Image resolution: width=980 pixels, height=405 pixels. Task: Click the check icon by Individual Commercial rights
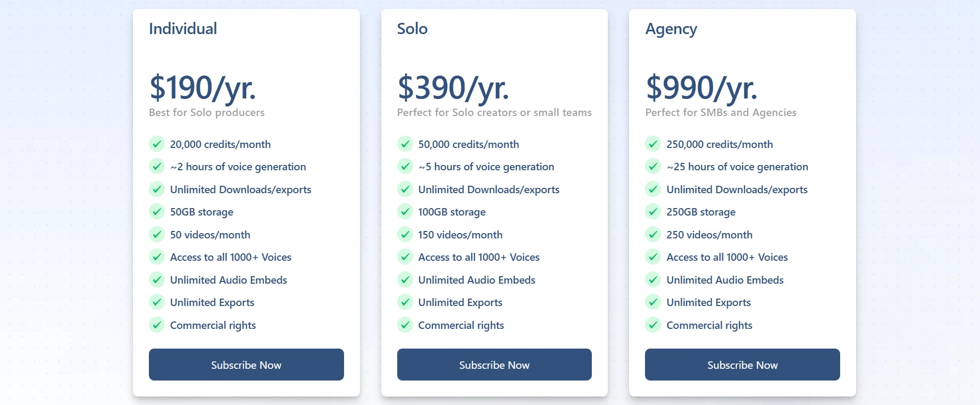click(157, 325)
